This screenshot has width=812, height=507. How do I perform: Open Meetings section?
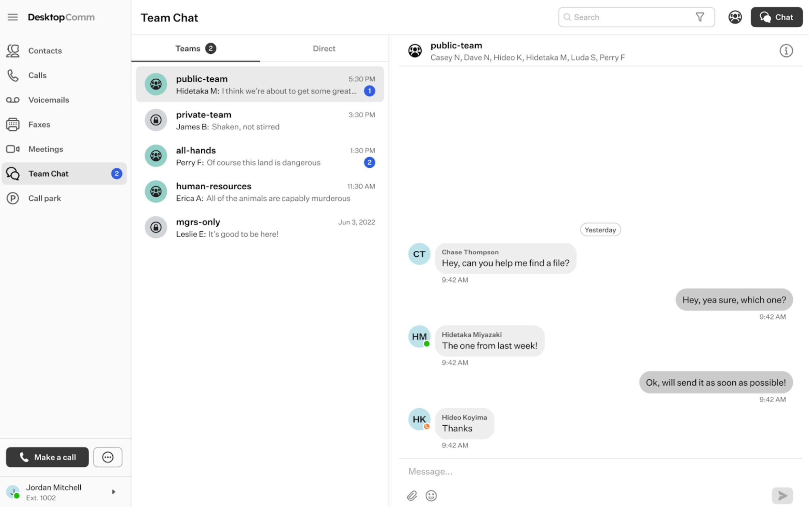(x=64, y=149)
